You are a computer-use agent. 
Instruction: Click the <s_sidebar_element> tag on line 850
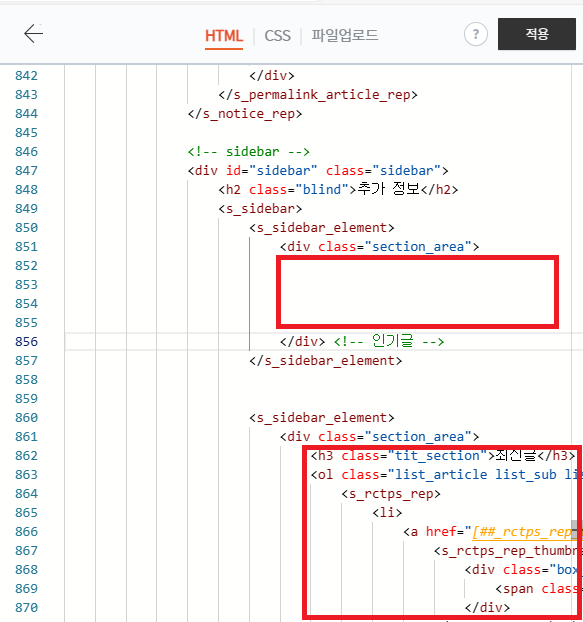click(x=322, y=228)
